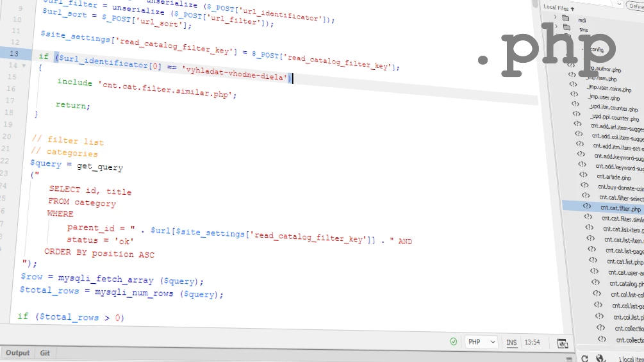The image size is (644, 362).
Task: Click the '1 local item' status text
Action: pyautogui.click(x=631, y=359)
